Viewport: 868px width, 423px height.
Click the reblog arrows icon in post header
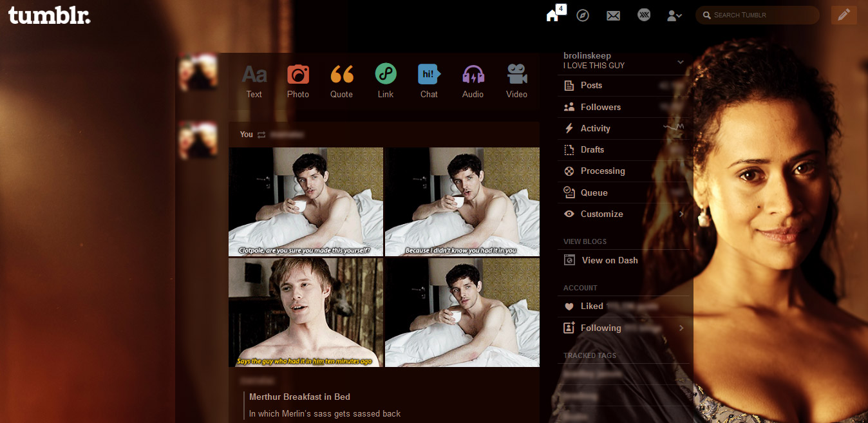pos(261,135)
